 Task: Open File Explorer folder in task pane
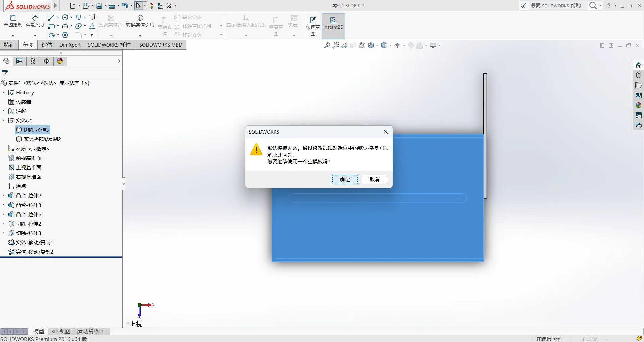point(639,85)
